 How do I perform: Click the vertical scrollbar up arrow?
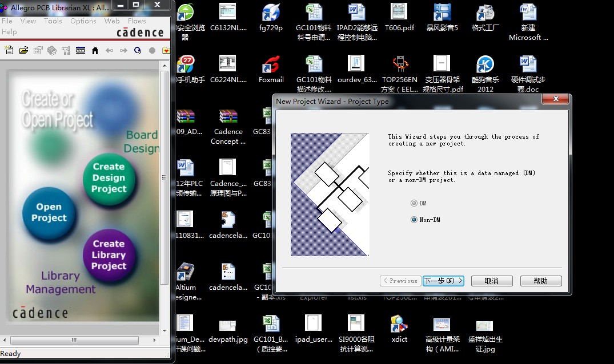tap(164, 66)
